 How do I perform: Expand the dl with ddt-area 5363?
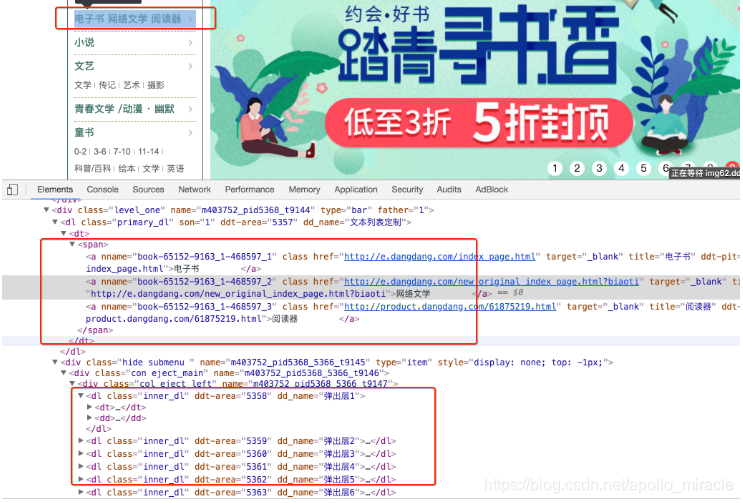81,493
